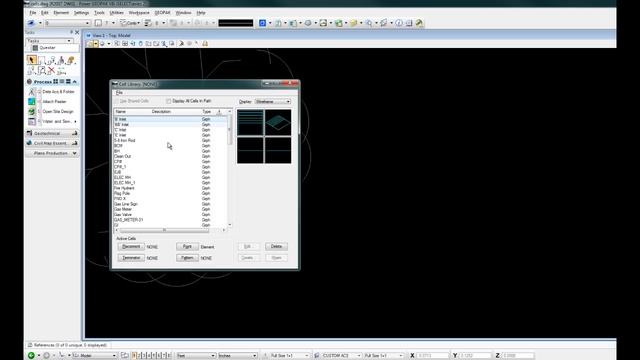The image size is (640, 360).
Task: Close the Tasks panel with X
Action: point(77,32)
